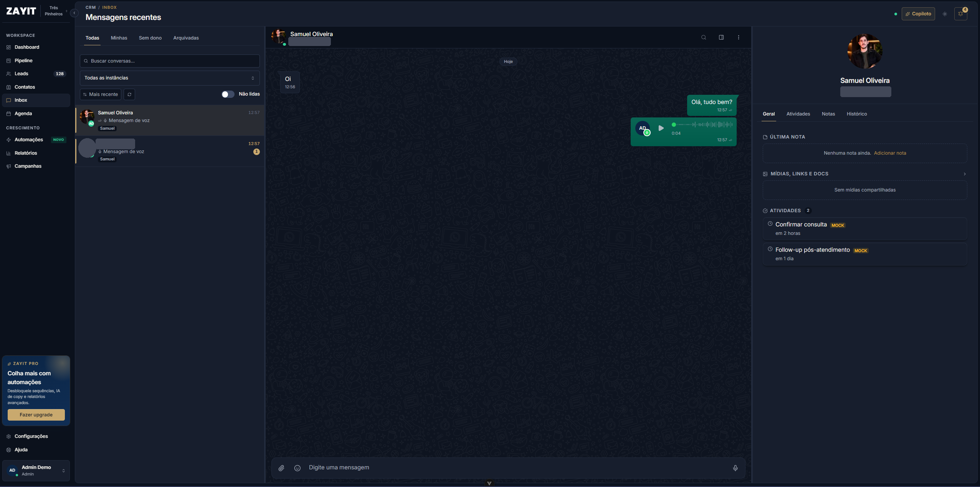Open Relatórios in the sidebar
The height and width of the screenshot is (487, 980).
(x=36, y=153)
